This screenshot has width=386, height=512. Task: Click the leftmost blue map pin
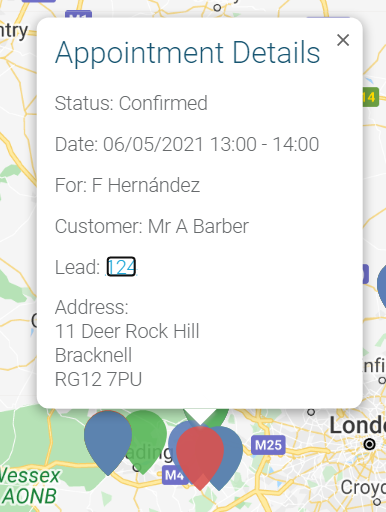[x=108, y=443]
